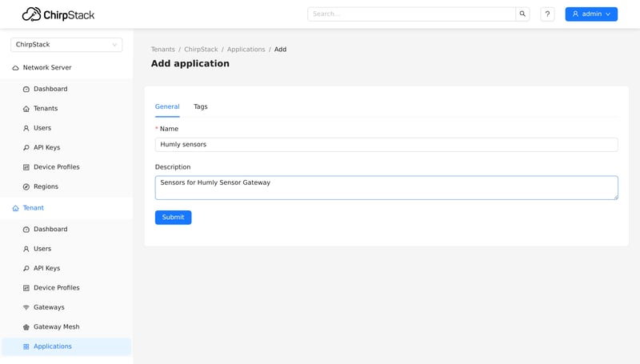Click the Network Server cloud icon
The width and height of the screenshot is (640, 364).
[x=15, y=68]
